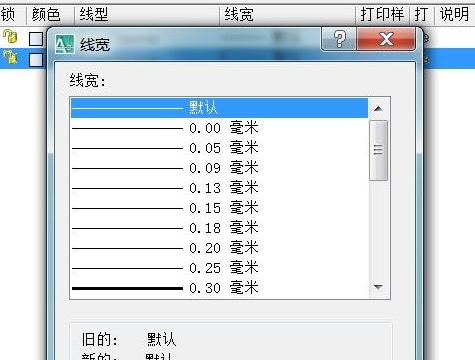Open color swatch of first layer row
This screenshot has height=360, width=475.
coord(36,39)
